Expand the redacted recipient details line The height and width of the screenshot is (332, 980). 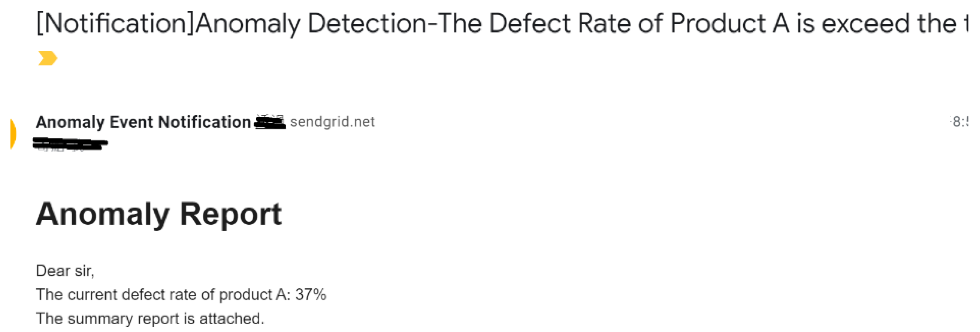click(x=70, y=144)
